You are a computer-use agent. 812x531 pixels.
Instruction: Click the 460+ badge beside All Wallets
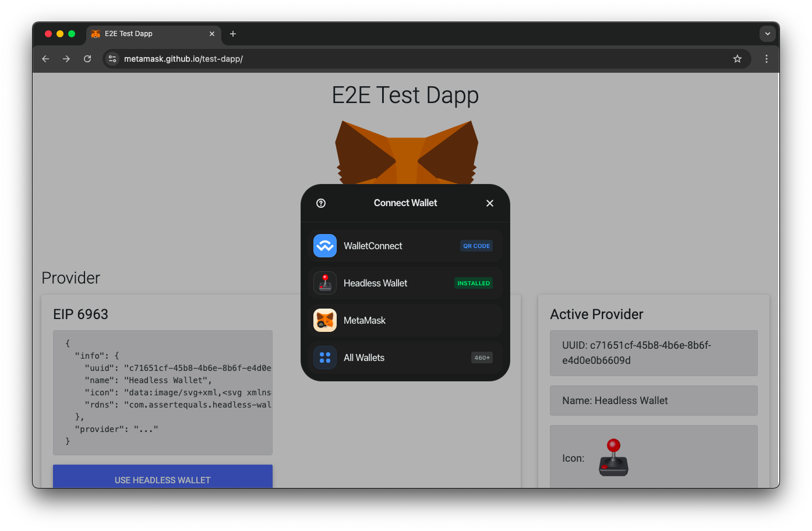click(x=482, y=357)
